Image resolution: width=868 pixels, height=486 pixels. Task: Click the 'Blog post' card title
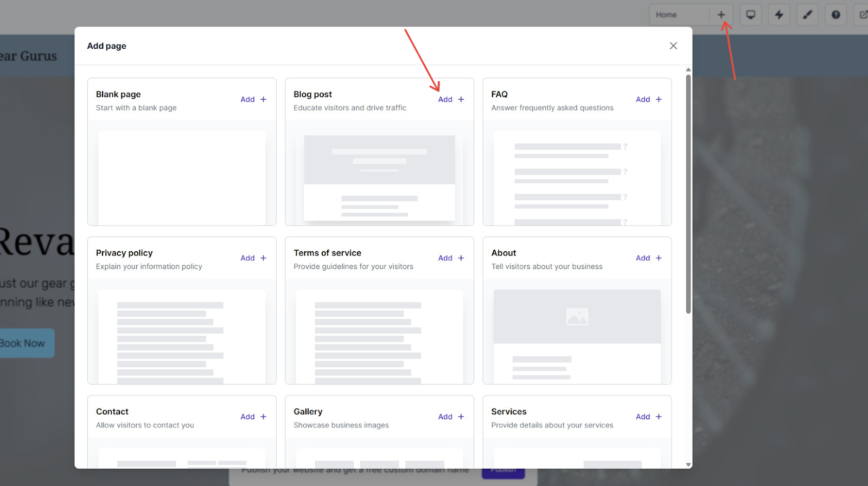pos(312,94)
